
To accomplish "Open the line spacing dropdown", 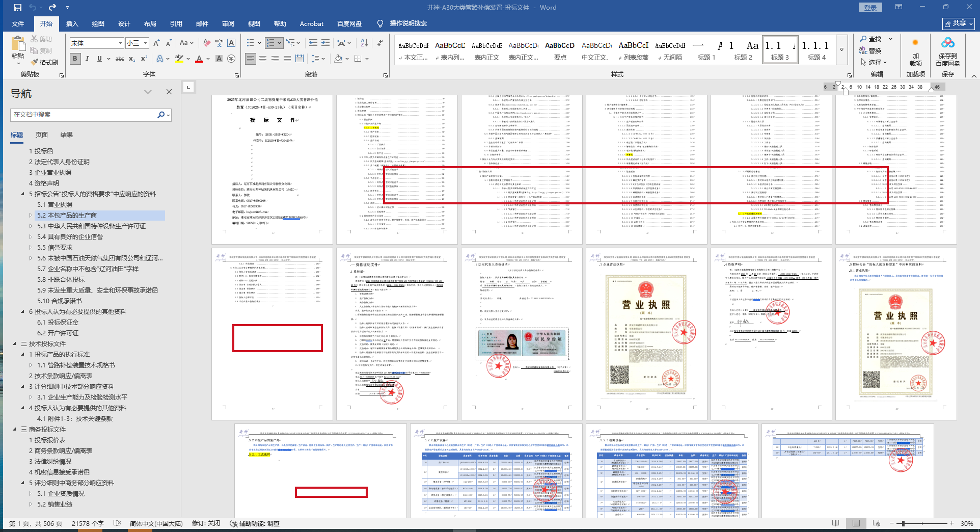I will pos(323,59).
